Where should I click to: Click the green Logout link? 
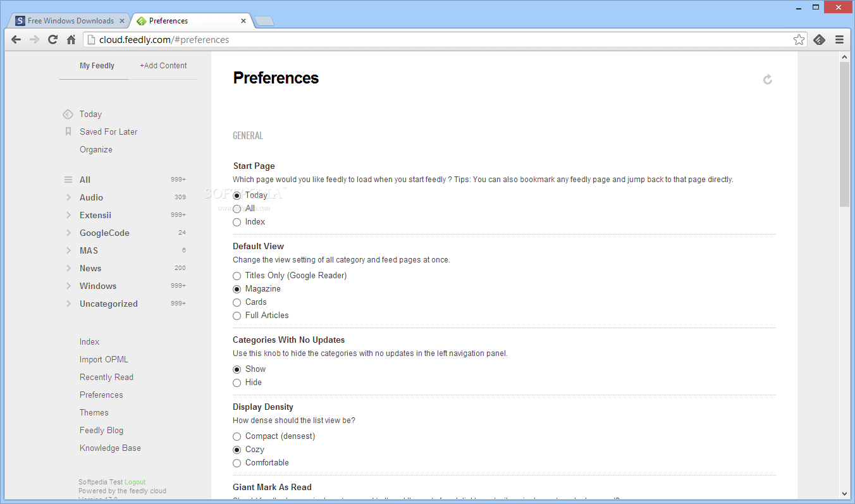pos(135,482)
